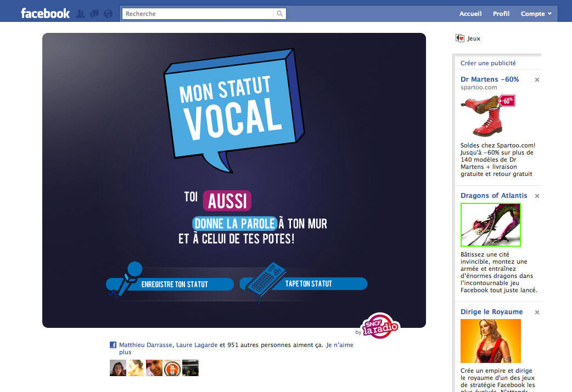This screenshot has height=392, width=572.
Task: Go to the Accueil page
Action: [470, 14]
